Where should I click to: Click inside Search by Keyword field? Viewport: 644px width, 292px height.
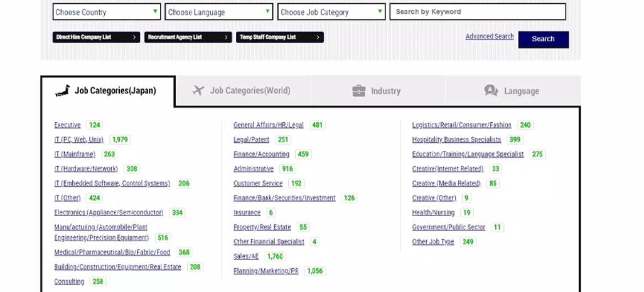pyautogui.click(x=477, y=12)
